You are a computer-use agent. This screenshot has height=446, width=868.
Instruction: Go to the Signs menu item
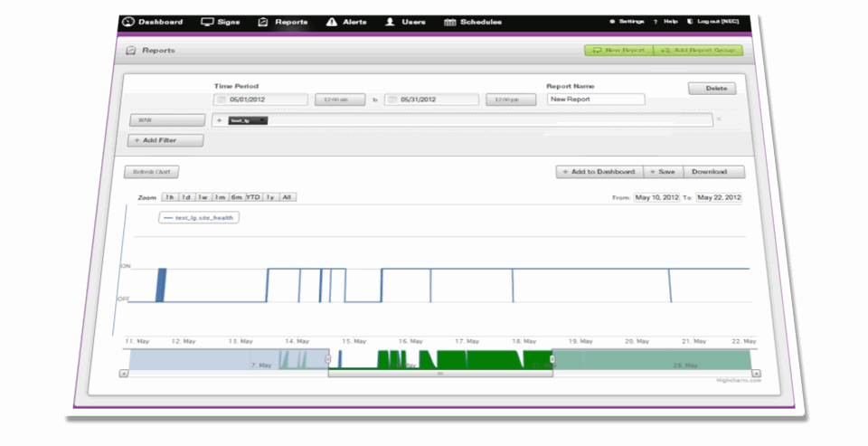click(x=221, y=22)
